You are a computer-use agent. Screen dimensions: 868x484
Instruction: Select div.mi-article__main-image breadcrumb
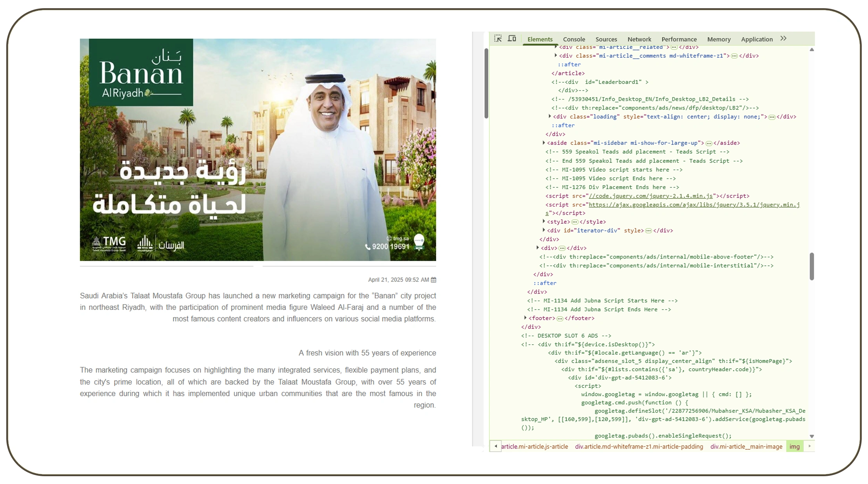click(x=746, y=447)
